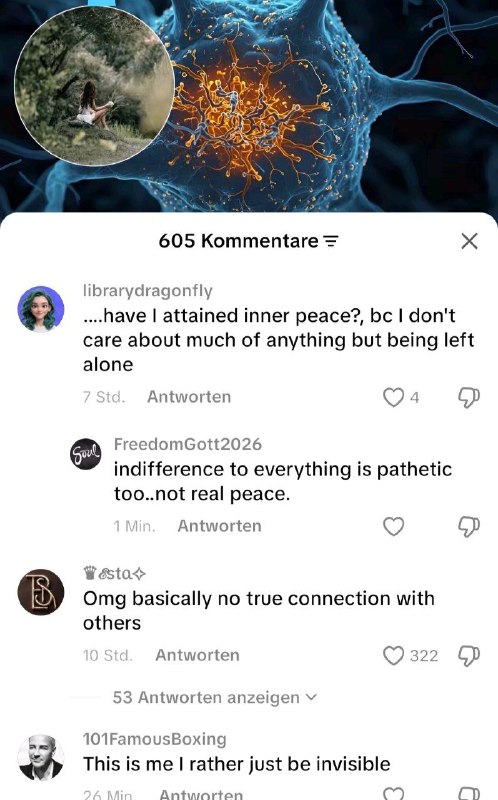Like the comment with 322 likes

pyautogui.click(x=393, y=656)
